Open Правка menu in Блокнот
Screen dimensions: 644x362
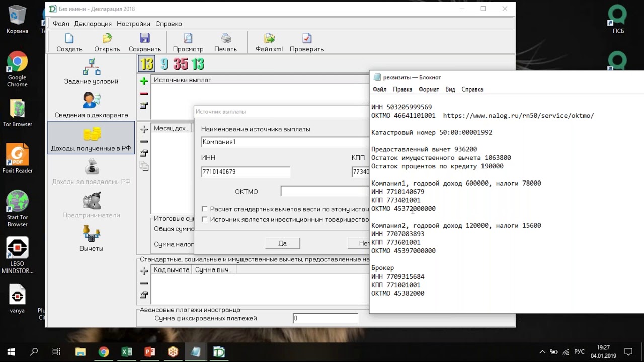(x=403, y=89)
